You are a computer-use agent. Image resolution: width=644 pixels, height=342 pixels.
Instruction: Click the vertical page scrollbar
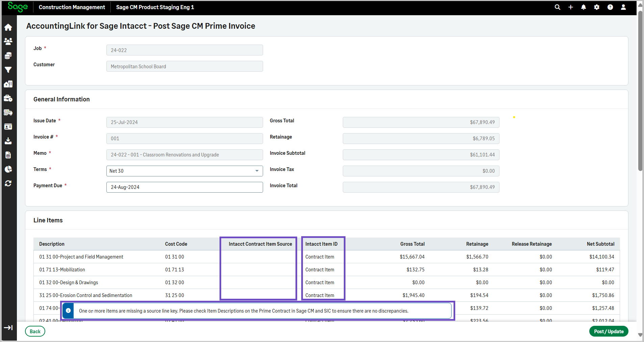click(x=640, y=91)
